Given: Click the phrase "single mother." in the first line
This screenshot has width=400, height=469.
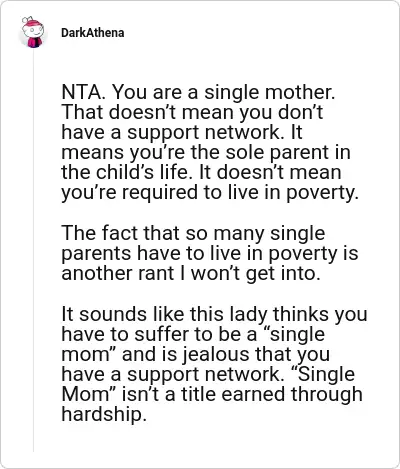Looking at the screenshot, I should click(x=269, y=92).
